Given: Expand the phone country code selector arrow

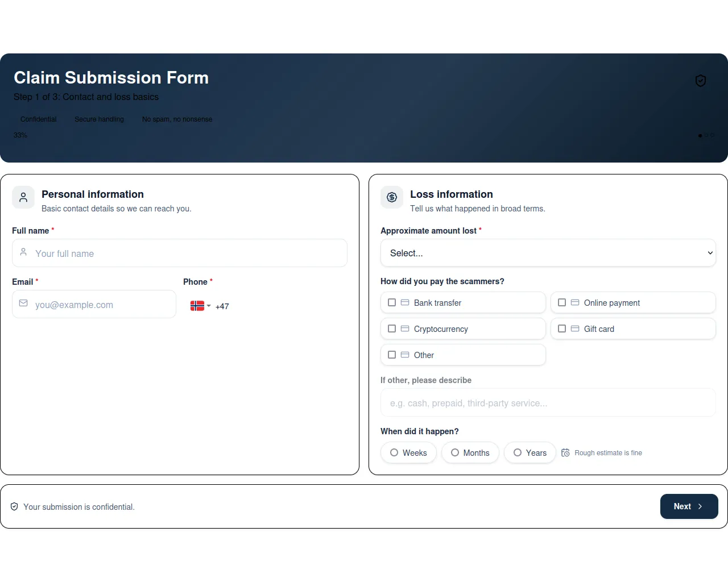Looking at the screenshot, I should click(209, 306).
